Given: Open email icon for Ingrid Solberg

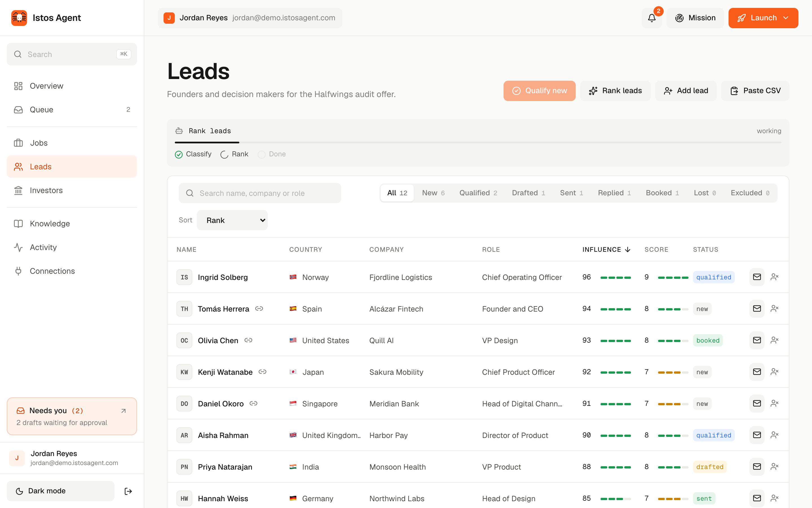Looking at the screenshot, I should coord(757,277).
